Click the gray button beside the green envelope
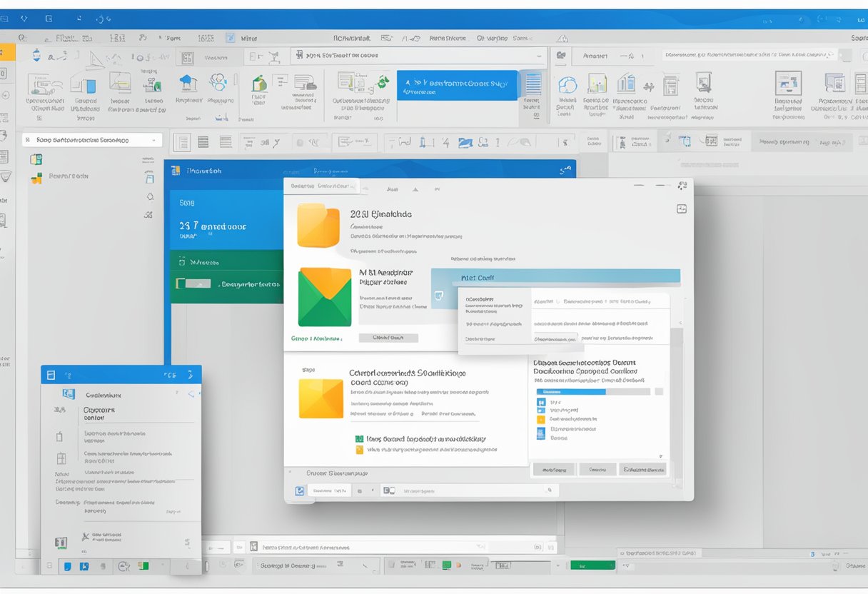Screen dimensions: 868x594 tap(388, 338)
